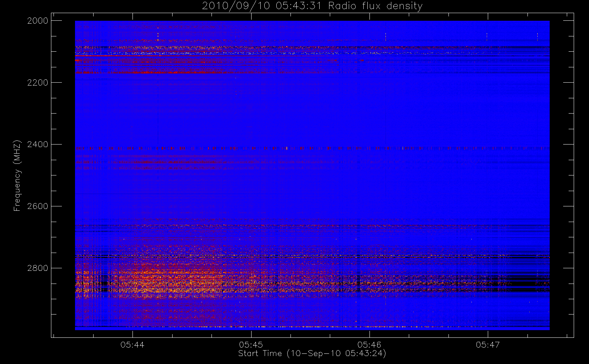The height and width of the screenshot is (364, 589).
Task: Click the 2000 frequency axis label
Action: 38,21
